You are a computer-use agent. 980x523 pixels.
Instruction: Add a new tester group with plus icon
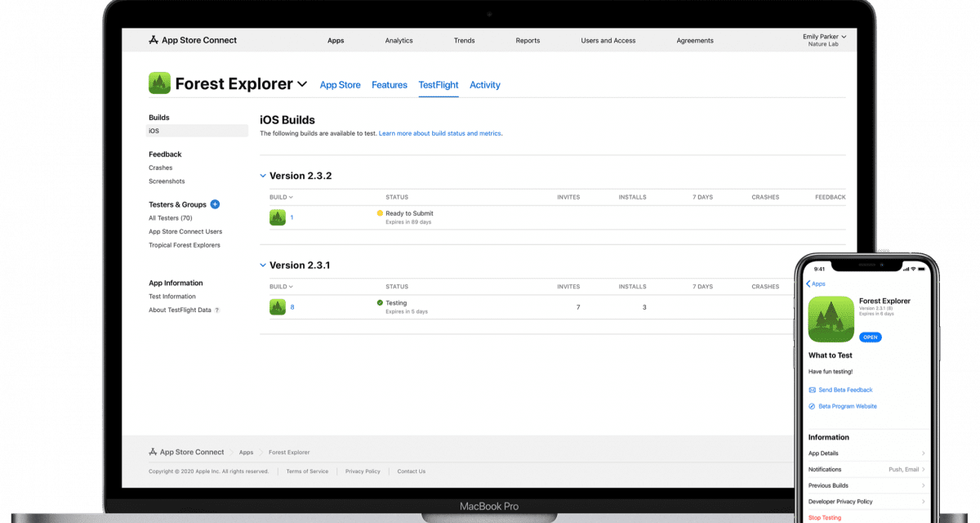pyautogui.click(x=215, y=204)
